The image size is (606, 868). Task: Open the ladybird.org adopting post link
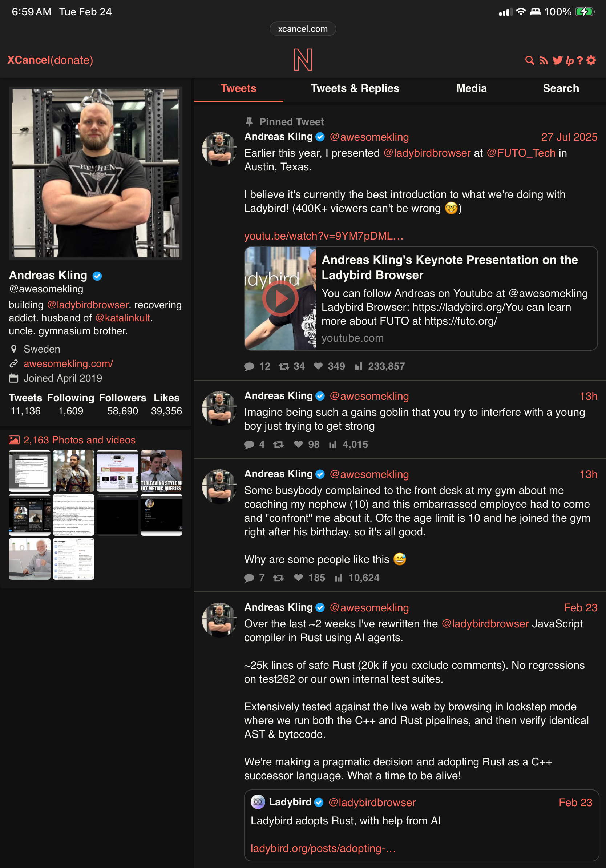tap(323, 848)
